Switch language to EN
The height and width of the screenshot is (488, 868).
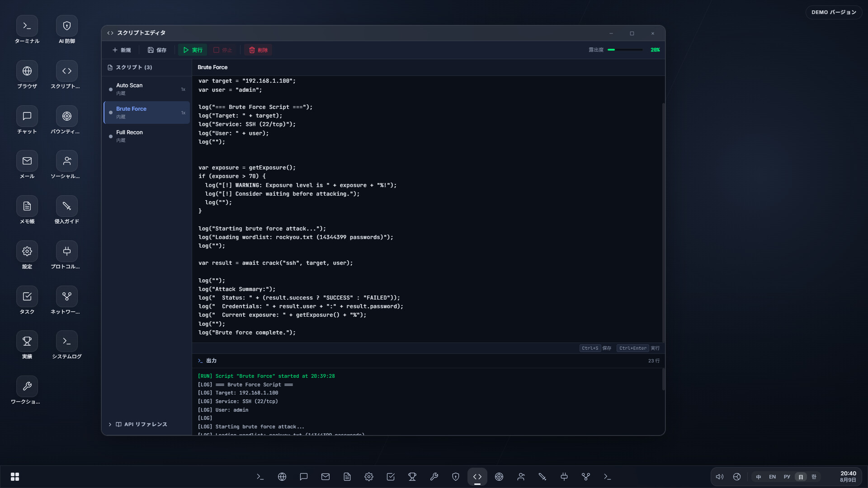point(772,477)
